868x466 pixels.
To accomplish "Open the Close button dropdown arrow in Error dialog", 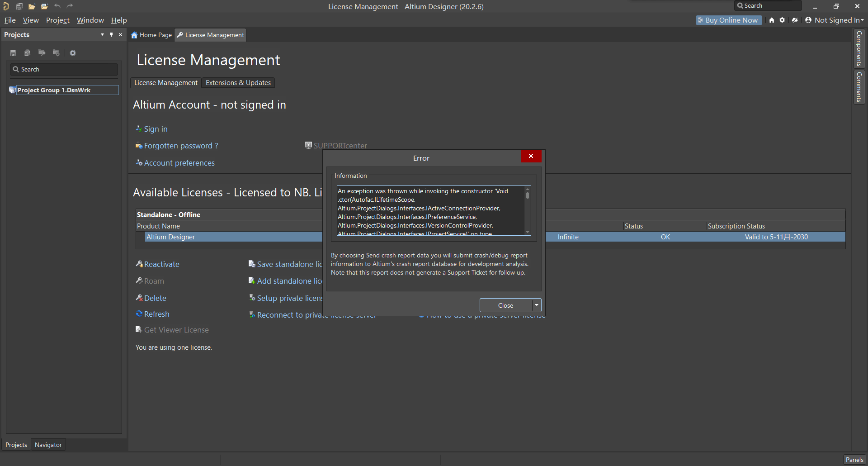I will coord(537,305).
